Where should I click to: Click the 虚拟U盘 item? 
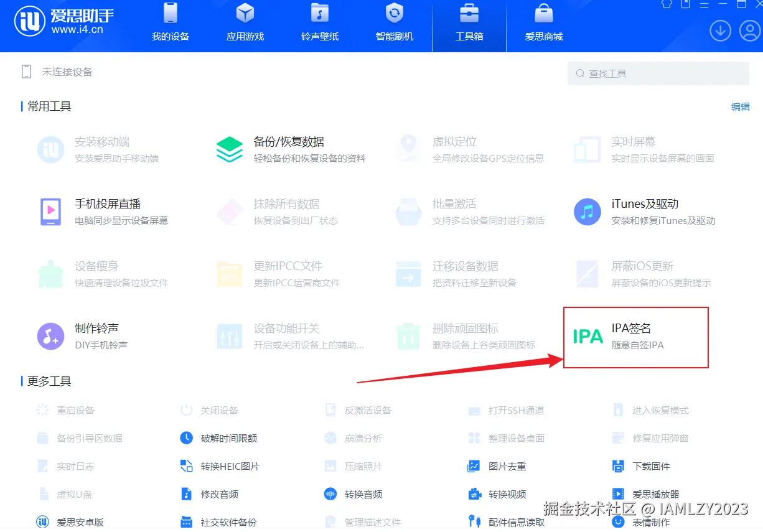point(65,494)
